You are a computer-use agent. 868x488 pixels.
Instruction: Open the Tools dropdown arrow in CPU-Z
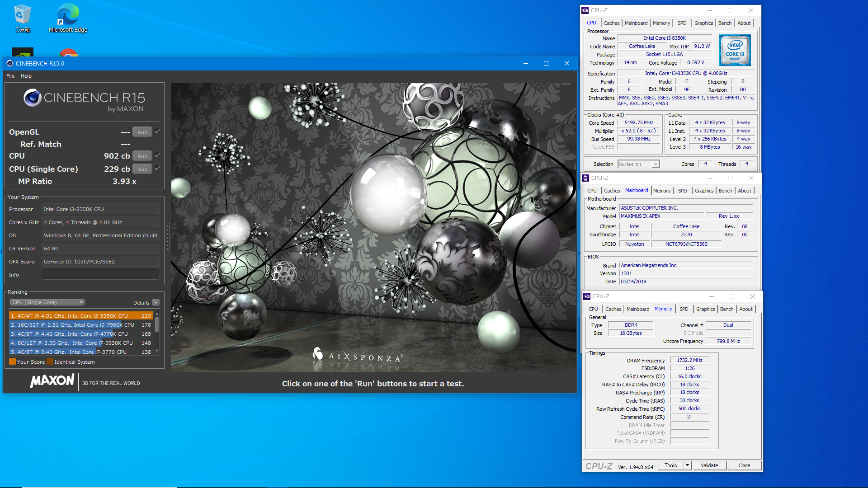pyautogui.click(x=687, y=465)
